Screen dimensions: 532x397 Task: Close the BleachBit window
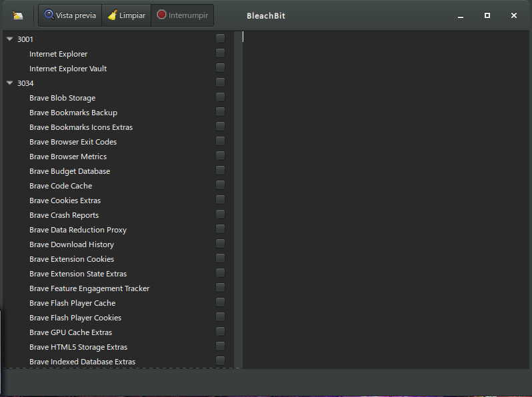514,15
